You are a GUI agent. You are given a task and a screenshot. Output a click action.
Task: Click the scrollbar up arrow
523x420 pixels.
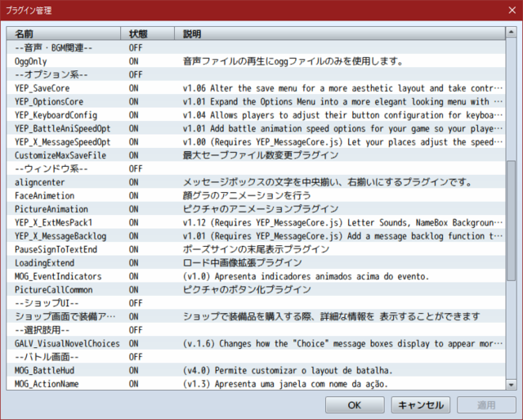point(511,33)
